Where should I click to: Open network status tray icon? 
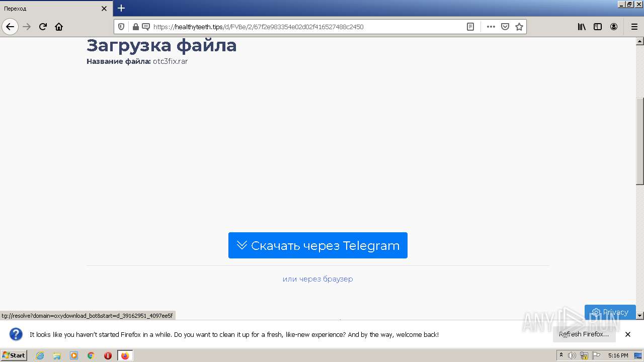pyautogui.click(x=584, y=355)
